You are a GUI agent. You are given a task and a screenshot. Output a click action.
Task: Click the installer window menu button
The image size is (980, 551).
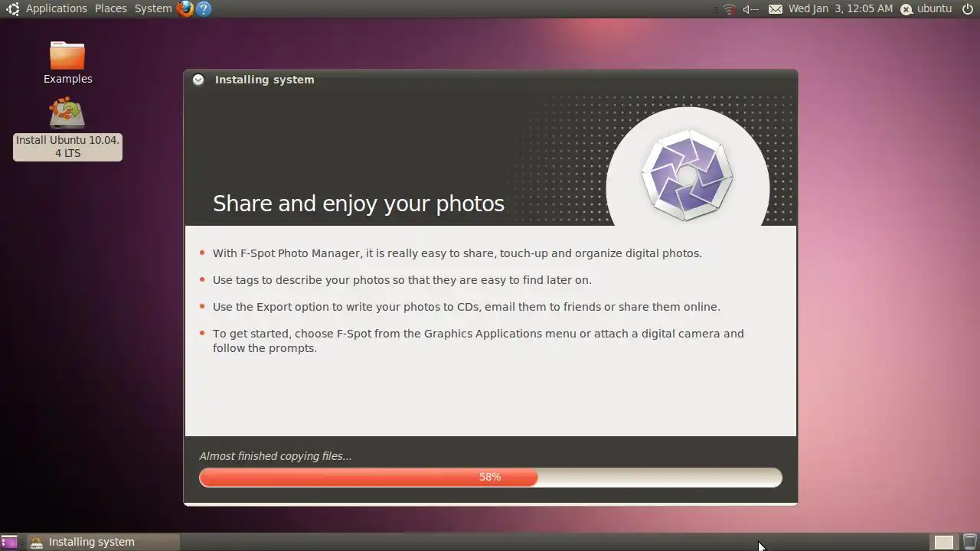(x=198, y=80)
